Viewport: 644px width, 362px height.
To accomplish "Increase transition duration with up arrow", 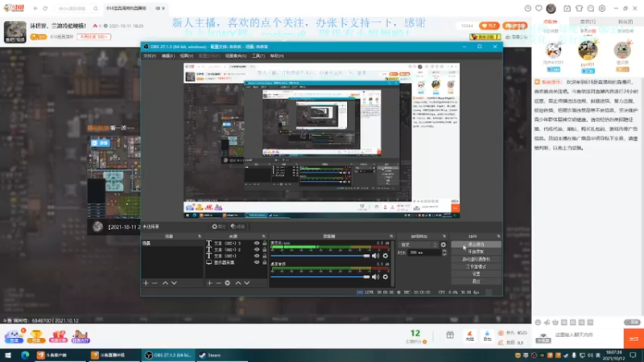I will (x=444, y=251).
